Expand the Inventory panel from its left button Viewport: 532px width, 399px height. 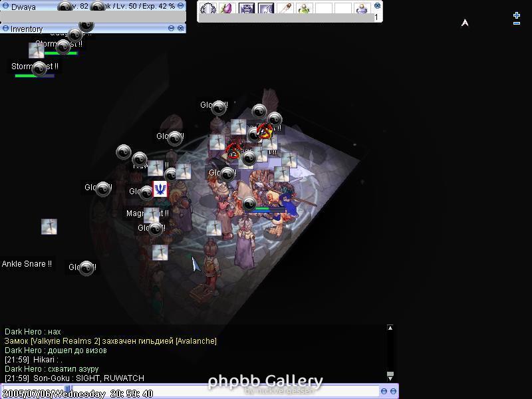(x=5, y=29)
